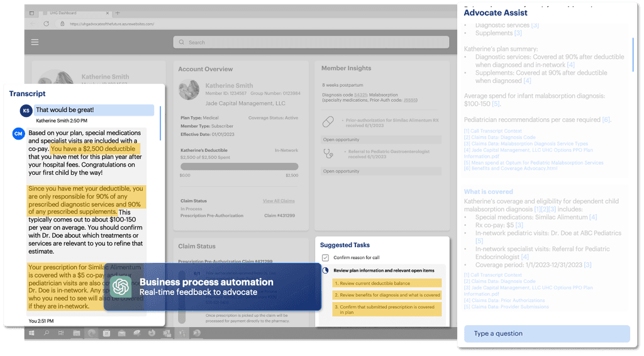Click the Transcript panel scrollbar
The image size is (644, 356).
coord(160,123)
